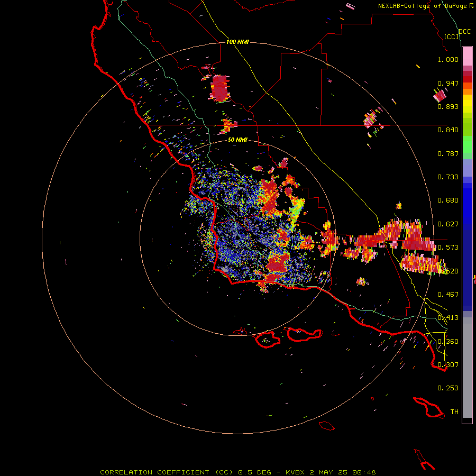
Task: Select the 0.573 scale value
Action: click(x=448, y=248)
